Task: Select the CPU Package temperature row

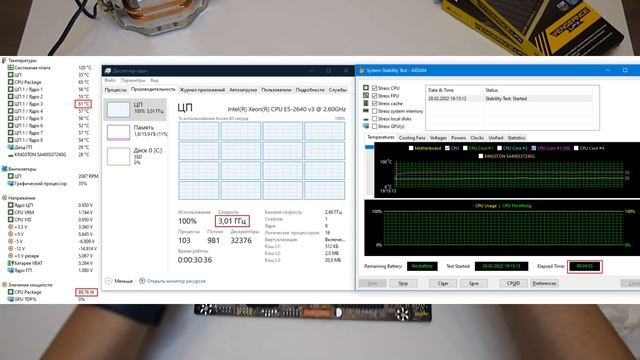Action: [49, 82]
